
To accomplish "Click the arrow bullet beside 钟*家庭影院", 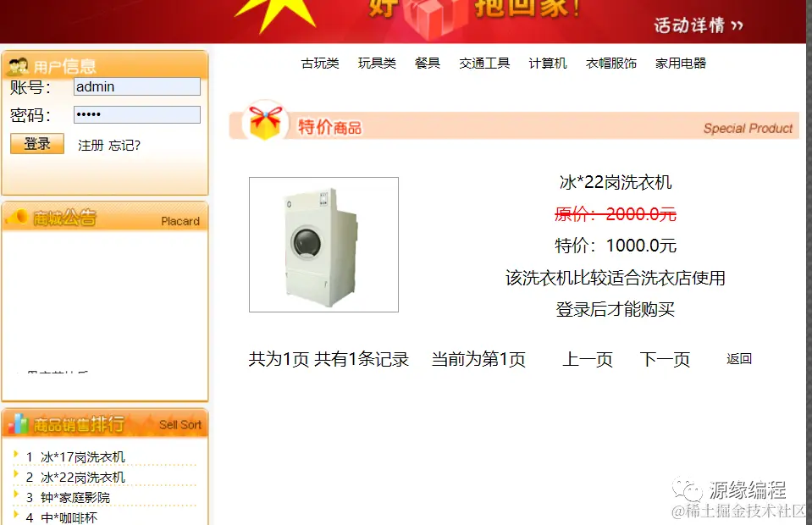I will tap(16, 495).
